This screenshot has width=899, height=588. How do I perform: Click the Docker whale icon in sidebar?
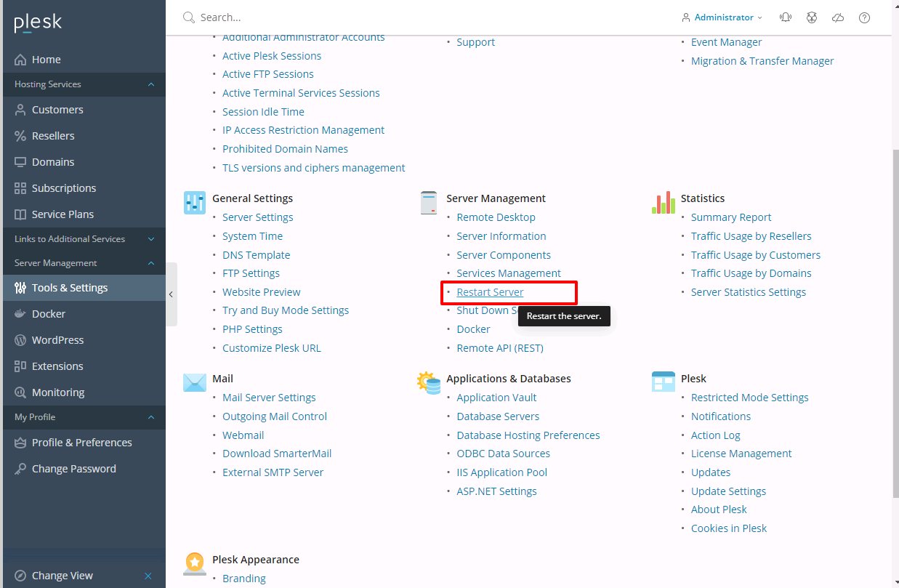pyautogui.click(x=20, y=314)
